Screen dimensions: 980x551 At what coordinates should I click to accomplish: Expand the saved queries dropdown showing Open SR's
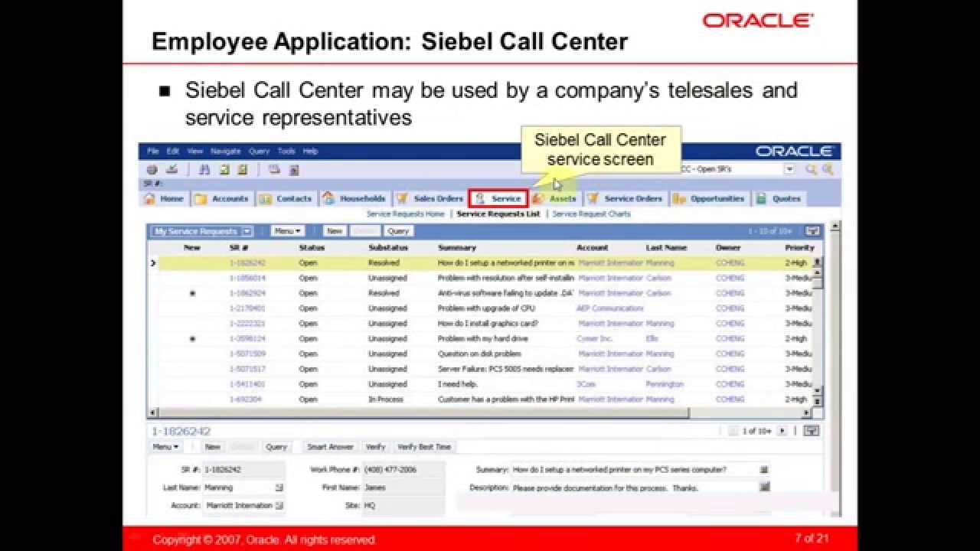point(789,169)
